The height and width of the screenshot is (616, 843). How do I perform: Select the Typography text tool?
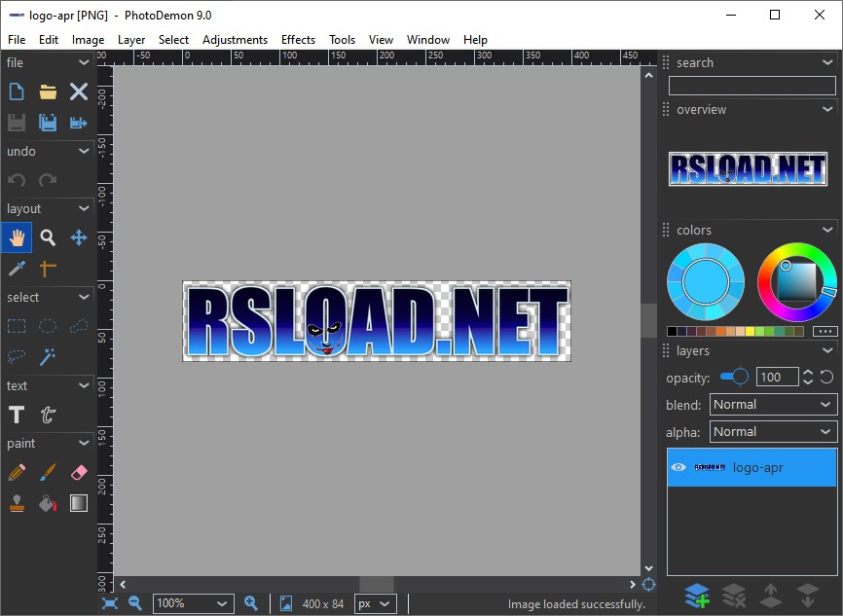click(48, 415)
